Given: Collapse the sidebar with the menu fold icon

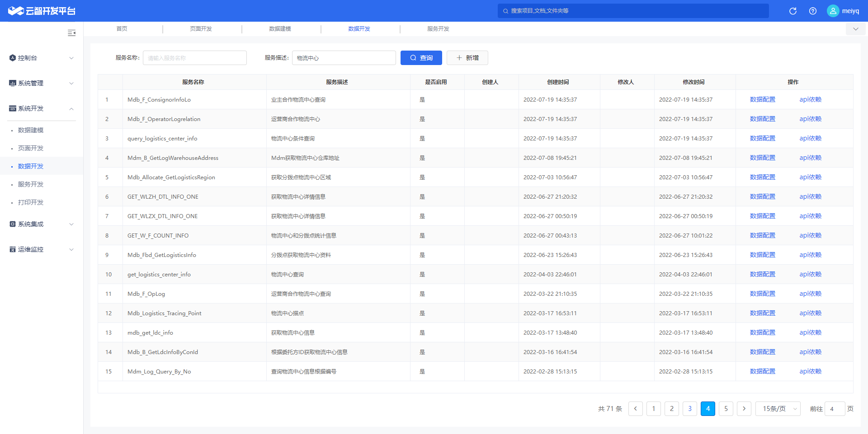Looking at the screenshot, I should (71, 33).
